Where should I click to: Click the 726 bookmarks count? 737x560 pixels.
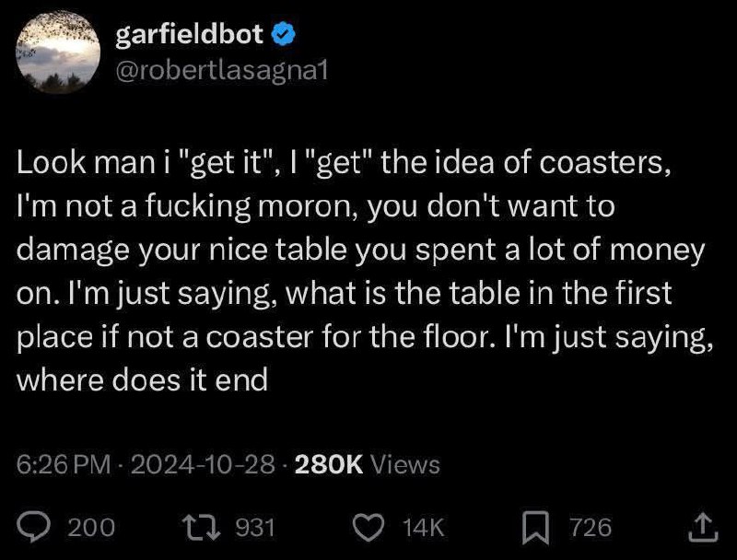pos(591,527)
